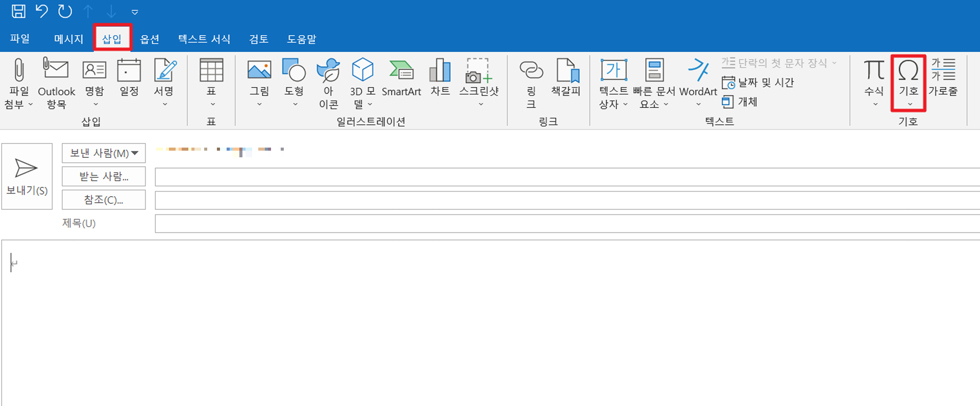Open the 보낸 사람(M) dropdown

click(104, 153)
